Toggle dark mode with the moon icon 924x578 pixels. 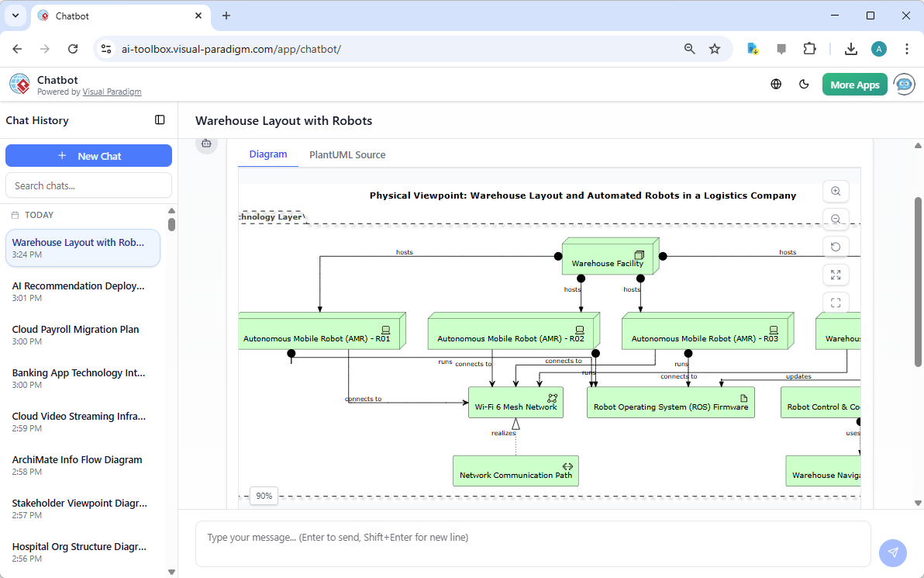804,84
